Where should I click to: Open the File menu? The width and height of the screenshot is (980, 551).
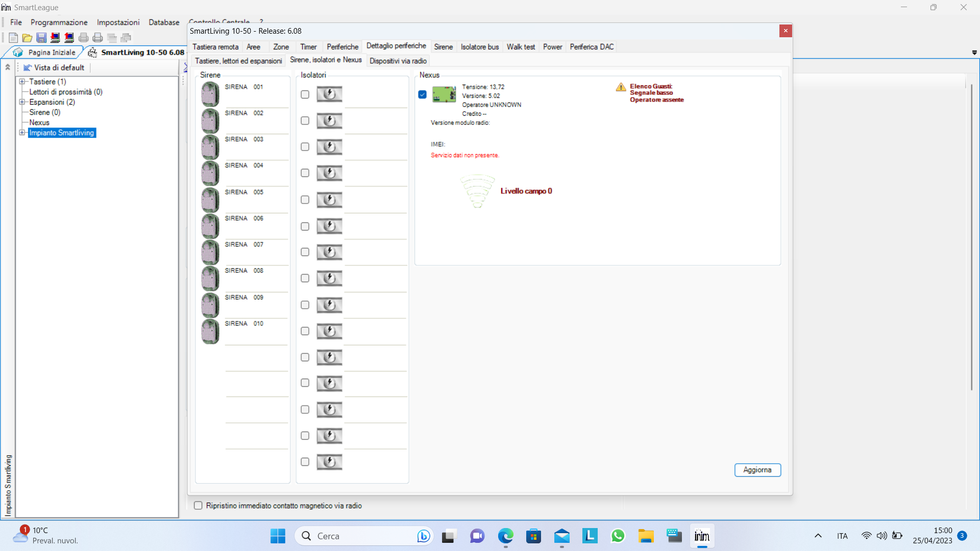point(16,22)
